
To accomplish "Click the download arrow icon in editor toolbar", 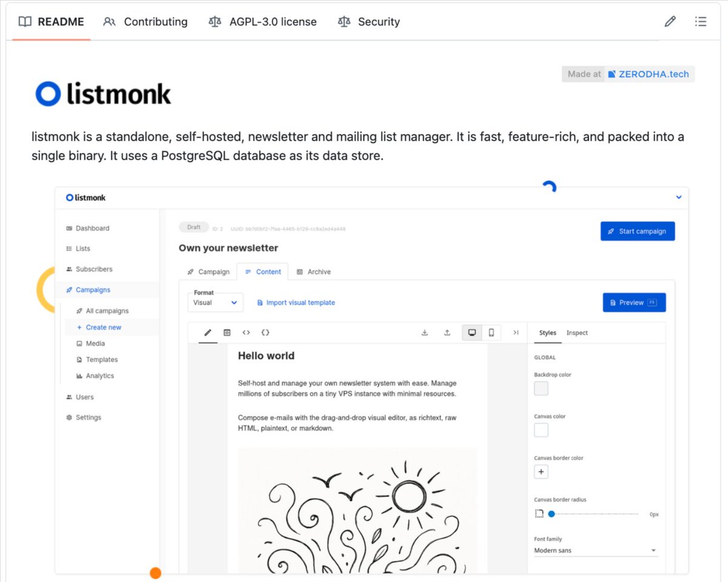I will (x=425, y=333).
